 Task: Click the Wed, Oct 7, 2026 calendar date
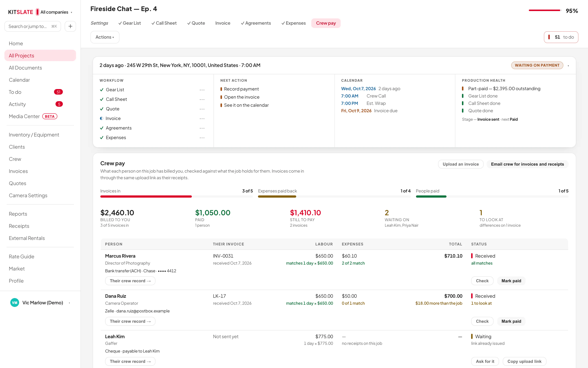358,89
